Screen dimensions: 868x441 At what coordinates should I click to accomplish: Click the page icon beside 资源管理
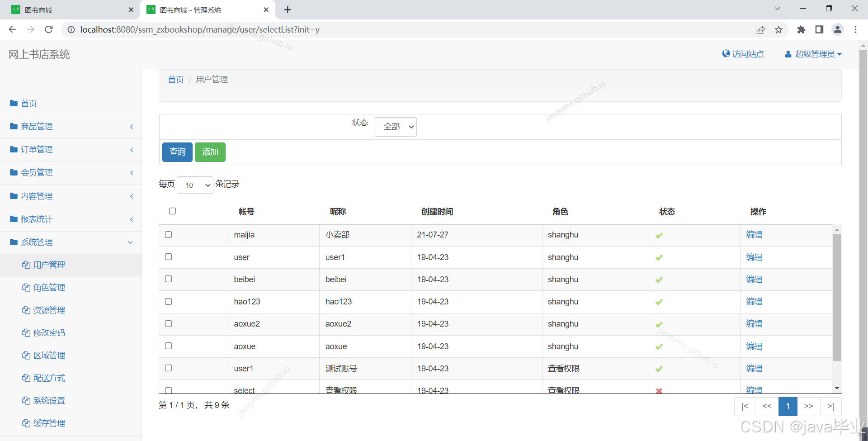point(26,310)
